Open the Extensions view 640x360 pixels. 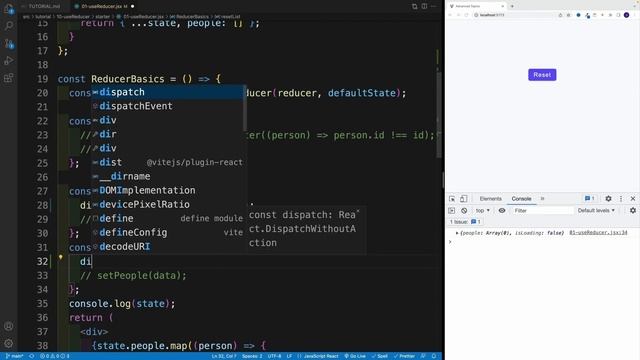9,78
